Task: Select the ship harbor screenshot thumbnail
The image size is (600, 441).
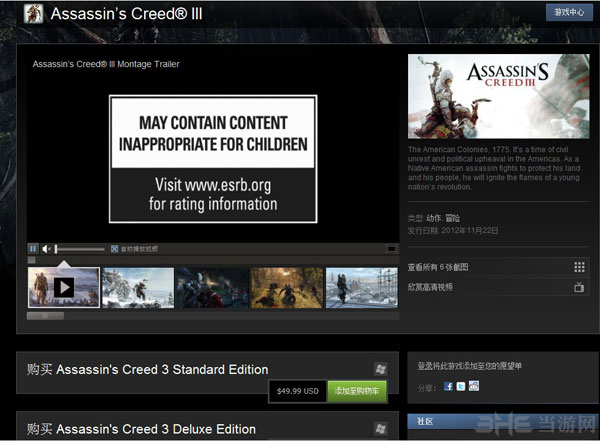Action: coord(362,287)
